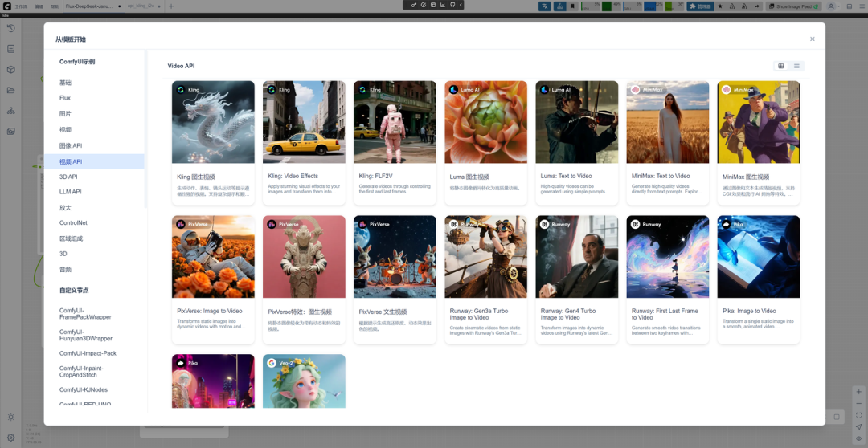Open the queue history sidebar icon
868x448 pixels.
[x=10, y=28]
